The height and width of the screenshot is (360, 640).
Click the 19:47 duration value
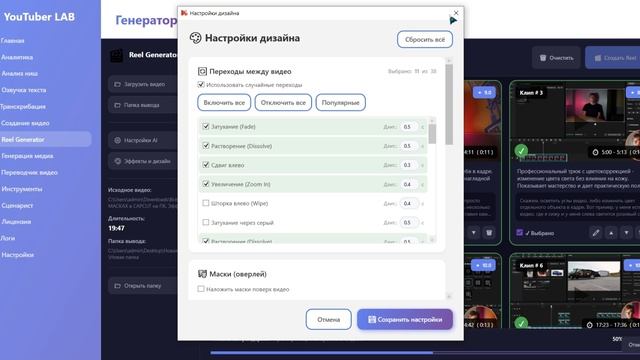[x=116, y=228]
